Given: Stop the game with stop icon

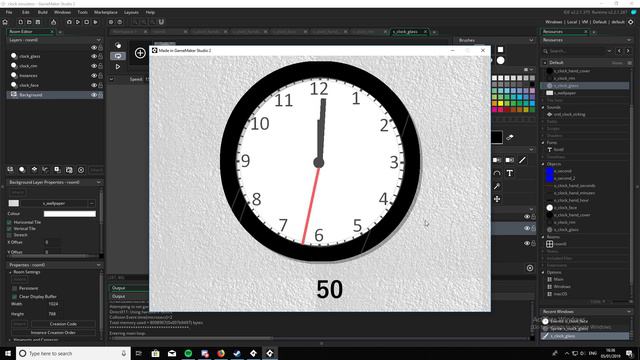Looking at the screenshot, I should 87,22.
